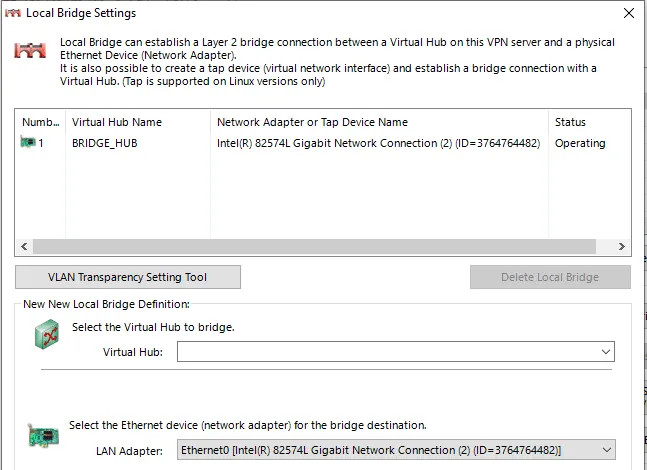Close the Local Bridge Settings window
The width and height of the screenshot is (647, 470).
point(627,14)
